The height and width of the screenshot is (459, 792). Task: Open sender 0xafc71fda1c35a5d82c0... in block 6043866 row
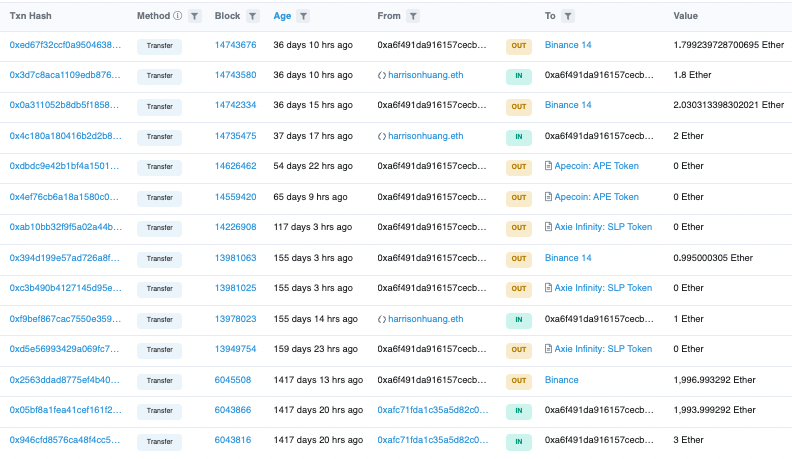pyautogui.click(x=433, y=410)
